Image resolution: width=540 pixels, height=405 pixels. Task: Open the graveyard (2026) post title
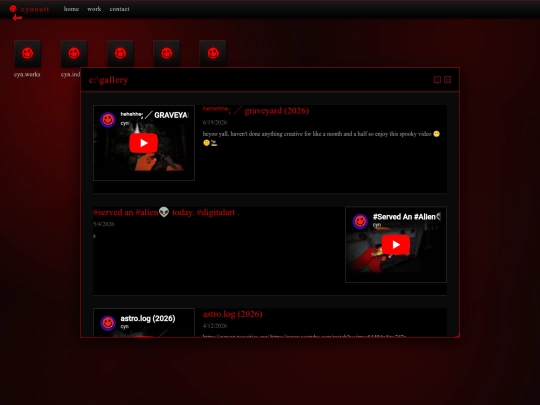(256, 111)
